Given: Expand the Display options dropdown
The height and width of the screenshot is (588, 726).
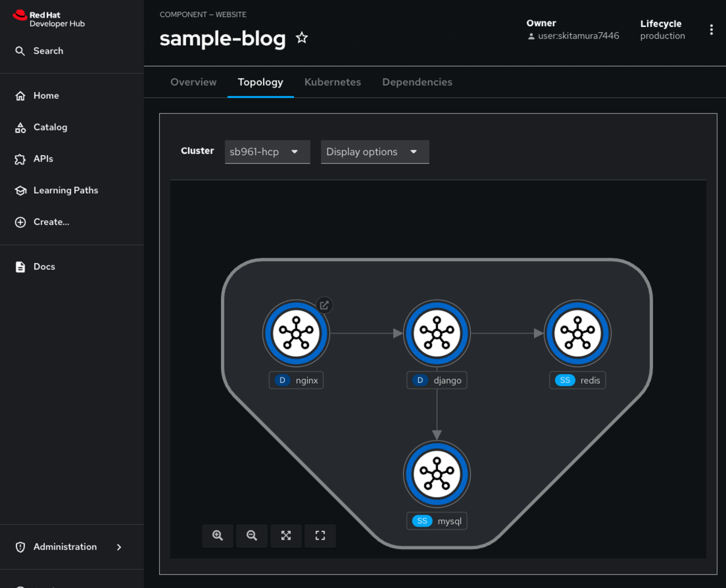Looking at the screenshot, I should tap(374, 152).
